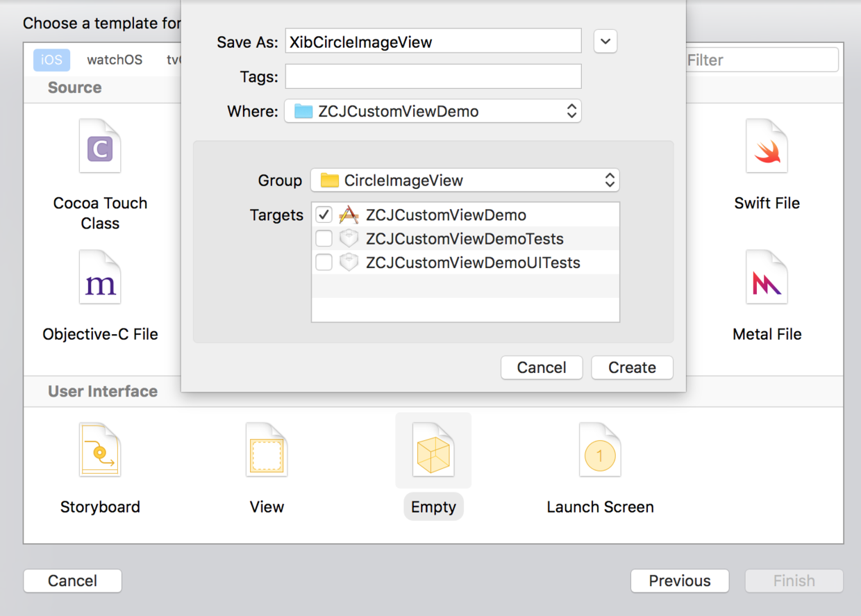
Task: Uncheck the ZCJCustomViewDemo target checkbox
Action: tap(324, 215)
